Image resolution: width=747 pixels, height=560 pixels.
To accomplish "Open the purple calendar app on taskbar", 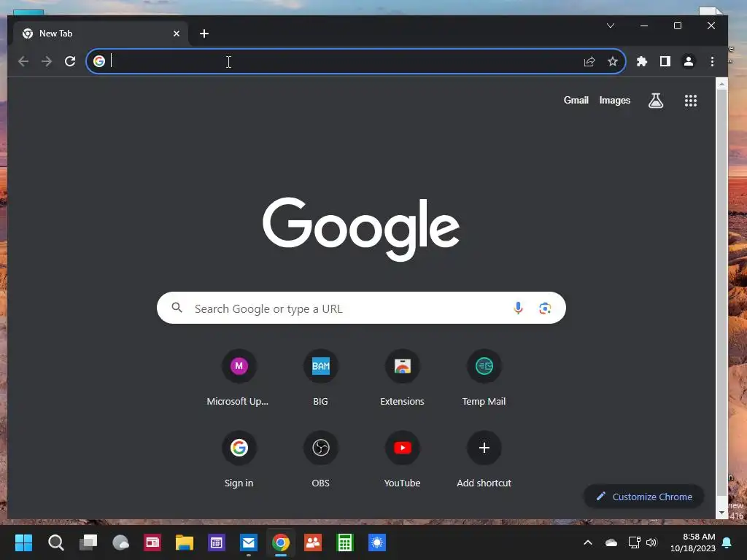I will pyautogui.click(x=216, y=542).
